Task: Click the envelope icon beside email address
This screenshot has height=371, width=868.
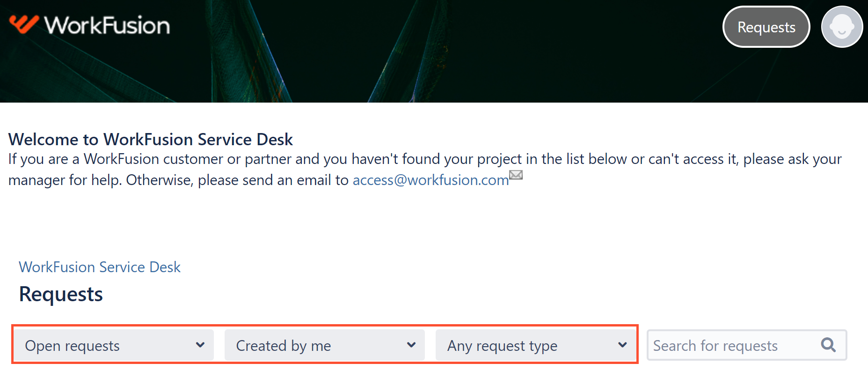Action: (x=516, y=175)
